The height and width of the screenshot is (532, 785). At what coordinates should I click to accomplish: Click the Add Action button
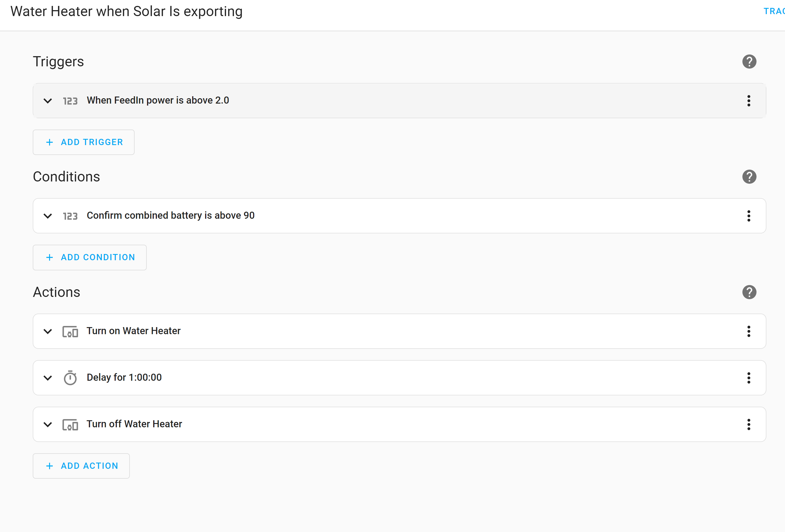click(81, 466)
